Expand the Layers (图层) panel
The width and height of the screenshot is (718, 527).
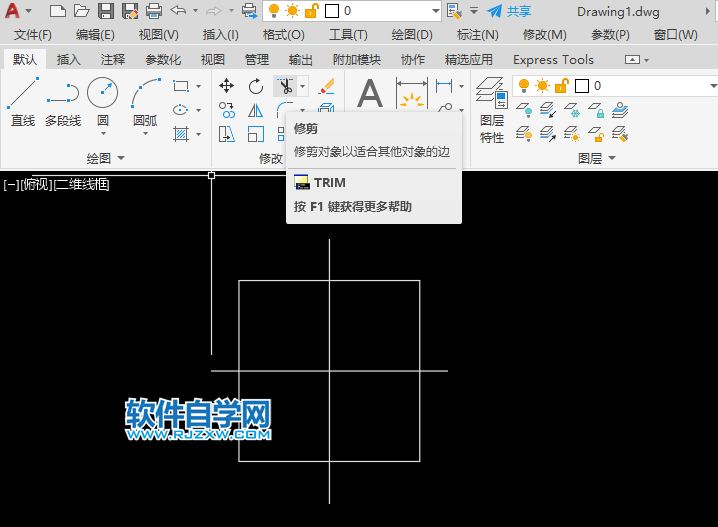pos(597,158)
